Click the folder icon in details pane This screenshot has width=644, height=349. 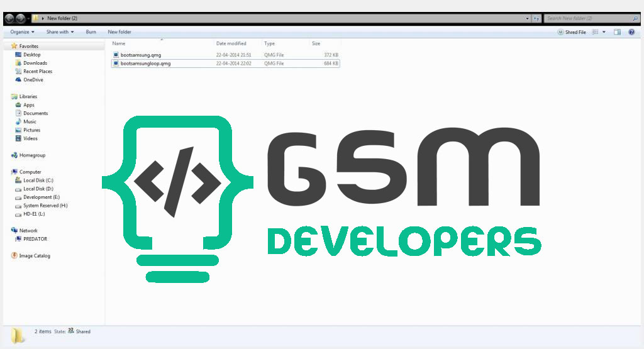(x=17, y=335)
